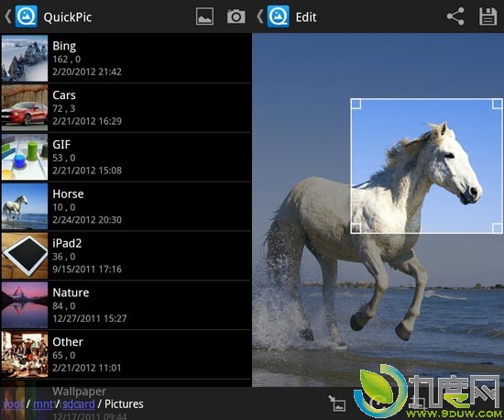Viewport: 504px width, 420px height.
Task: Select the 'Other' folder name
Action: tap(68, 342)
